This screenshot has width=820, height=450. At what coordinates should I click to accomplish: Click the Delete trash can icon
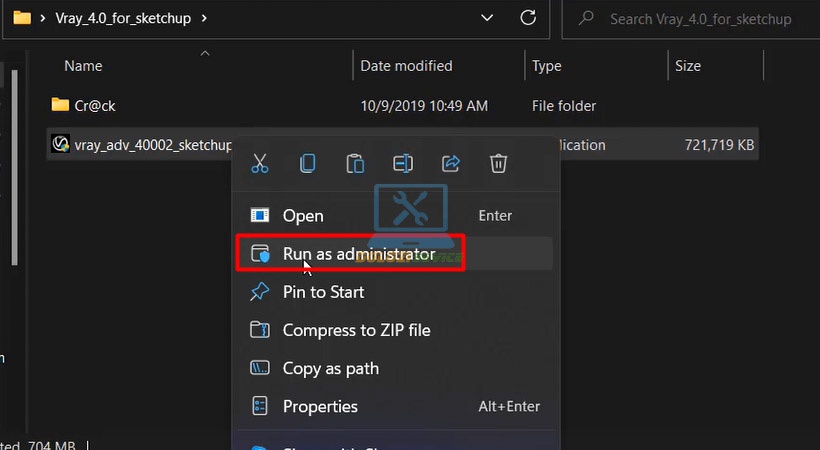coord(499,163)
